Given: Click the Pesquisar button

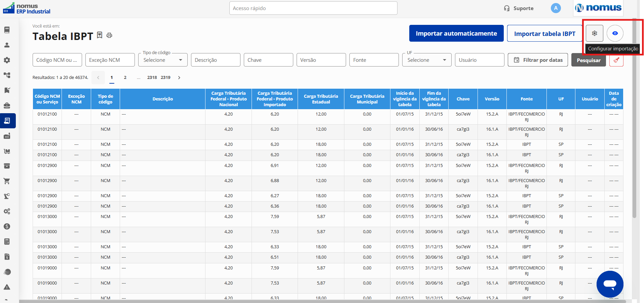Looking at the screenshot, I should click(x=589, y=60).
